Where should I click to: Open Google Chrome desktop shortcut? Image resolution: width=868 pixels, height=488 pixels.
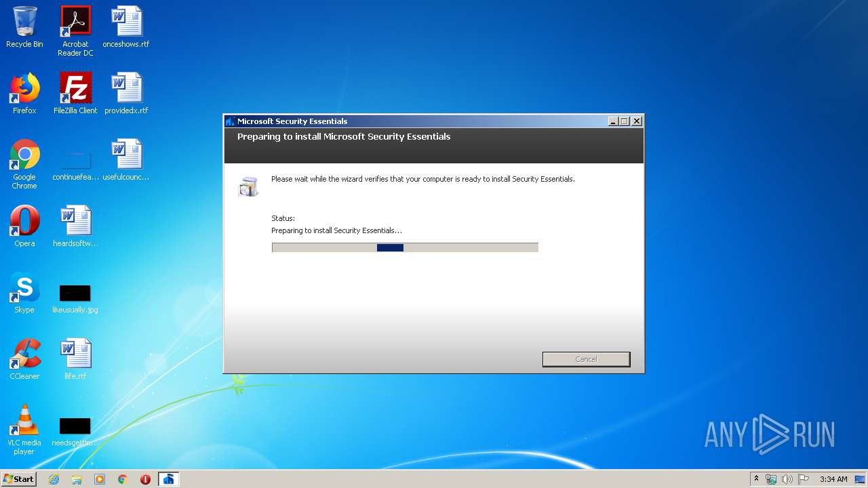[24, 164]
